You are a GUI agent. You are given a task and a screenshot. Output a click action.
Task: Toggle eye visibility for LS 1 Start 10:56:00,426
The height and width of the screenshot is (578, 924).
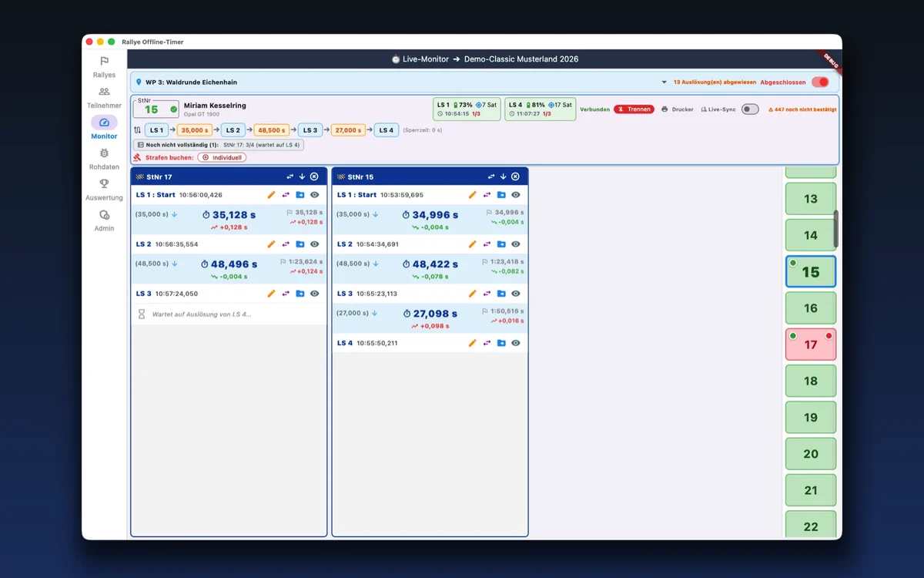click(314, 195)
